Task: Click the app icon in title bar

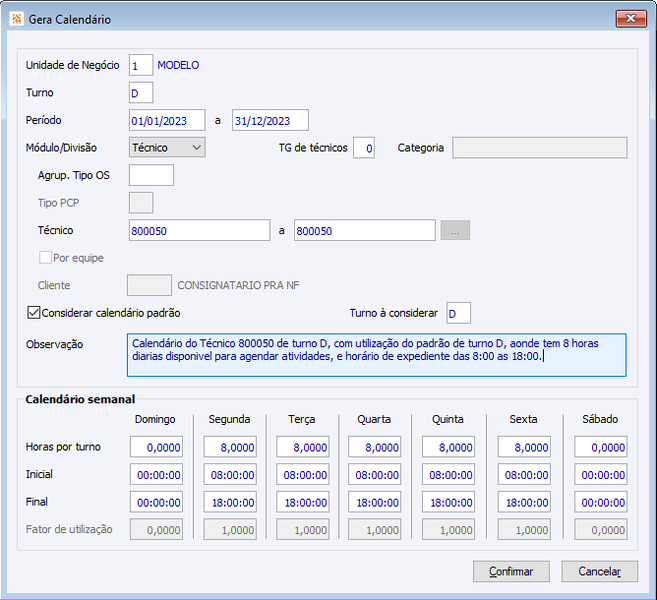Action: coord(16,19)
